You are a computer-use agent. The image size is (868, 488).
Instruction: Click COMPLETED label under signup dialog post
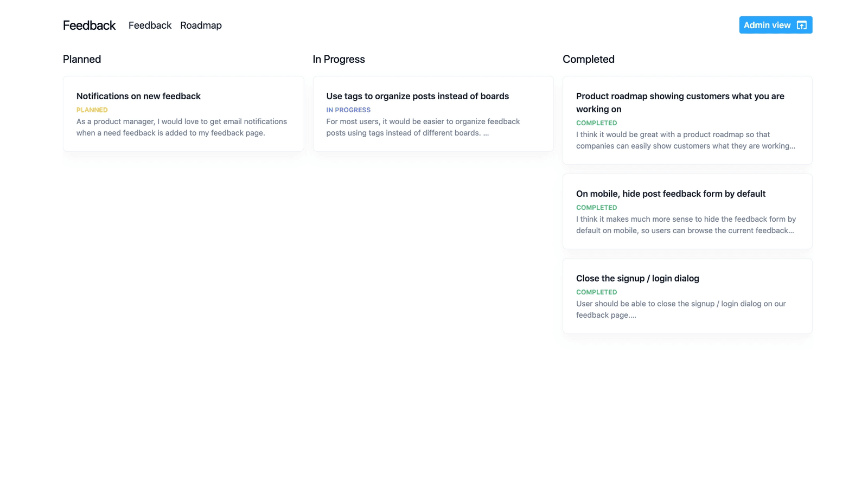[596, 292]
